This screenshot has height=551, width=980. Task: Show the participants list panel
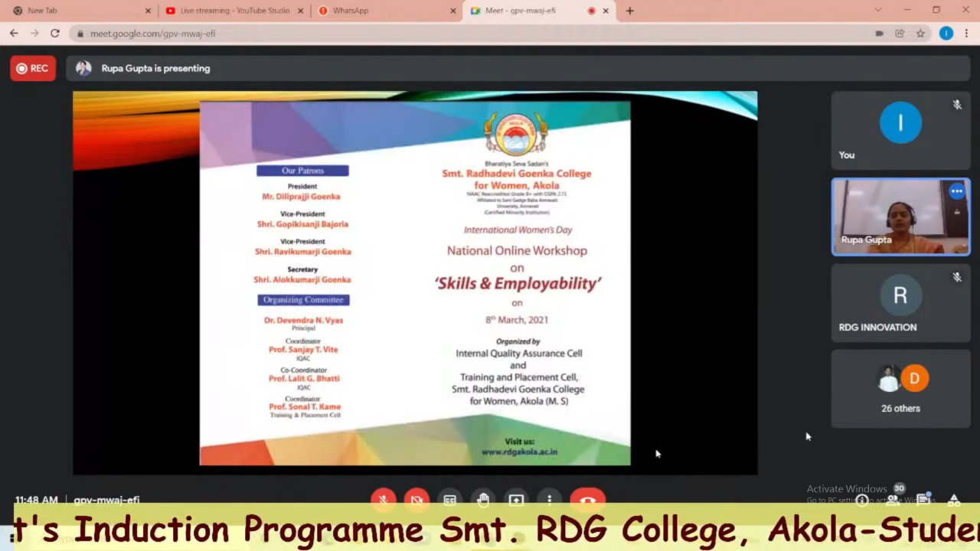[893, 500]
